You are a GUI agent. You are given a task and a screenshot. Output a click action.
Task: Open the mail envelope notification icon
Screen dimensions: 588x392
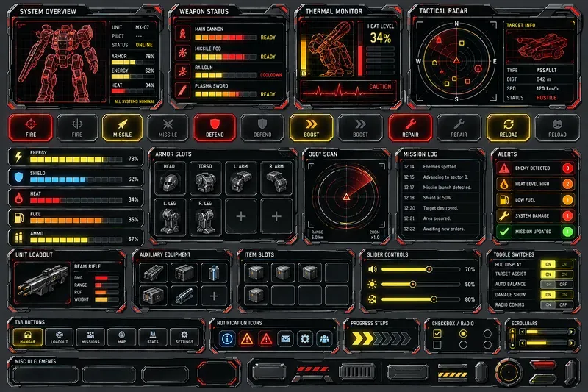[285, 339]
